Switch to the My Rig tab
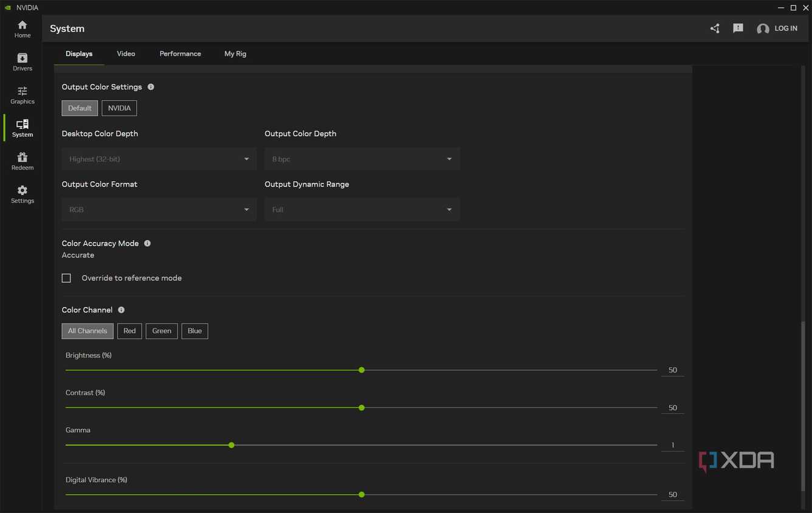 (235, 53)
